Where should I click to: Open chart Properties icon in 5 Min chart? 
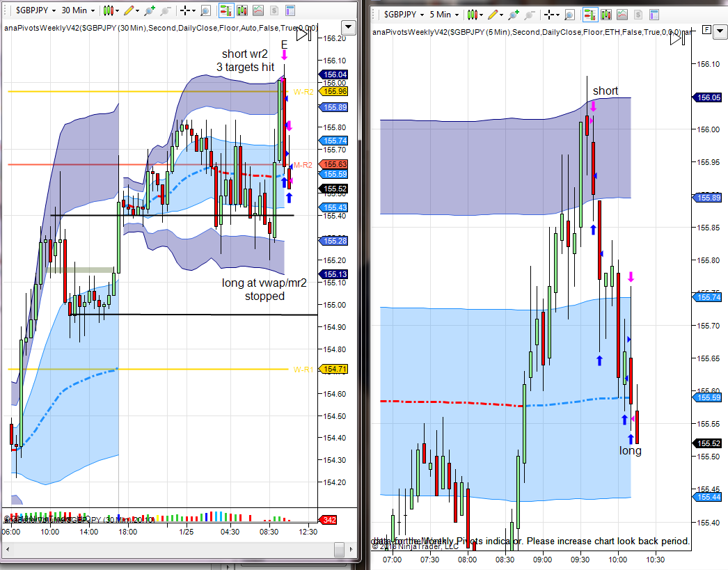pyautogui.click(x=654, y=15)
